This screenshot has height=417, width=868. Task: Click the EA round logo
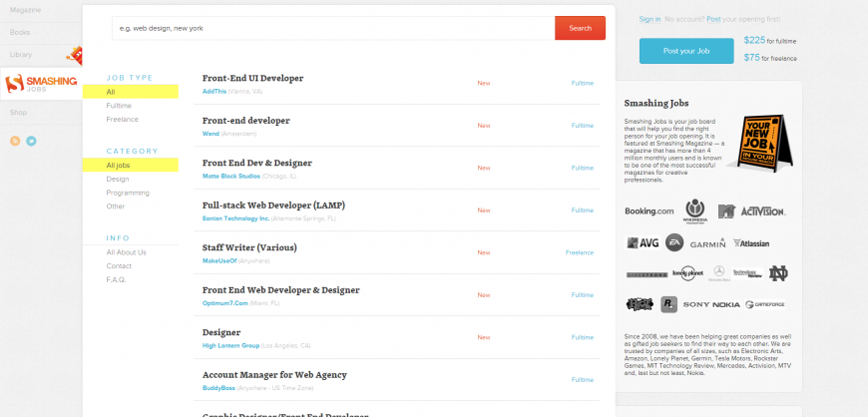point(674,242)
